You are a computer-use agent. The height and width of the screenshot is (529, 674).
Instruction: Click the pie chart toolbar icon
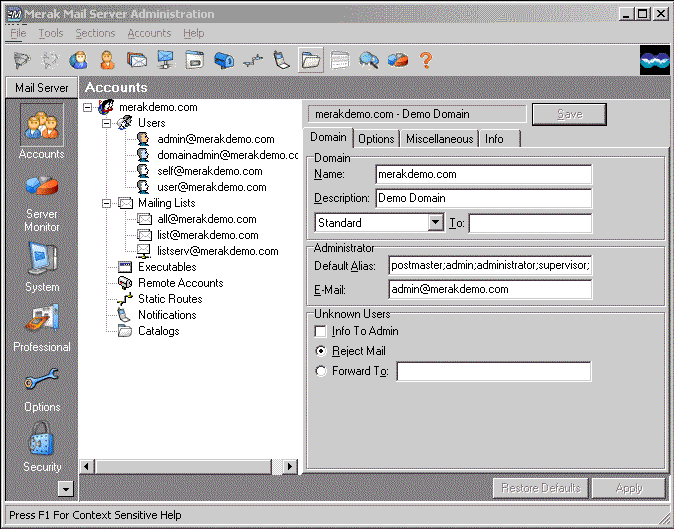398,60
